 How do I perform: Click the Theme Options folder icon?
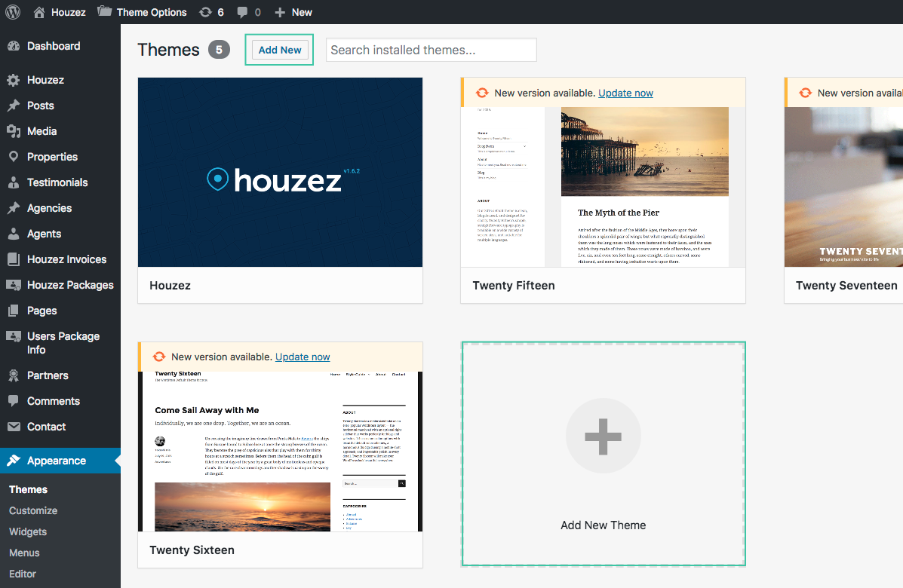(104, 11)
